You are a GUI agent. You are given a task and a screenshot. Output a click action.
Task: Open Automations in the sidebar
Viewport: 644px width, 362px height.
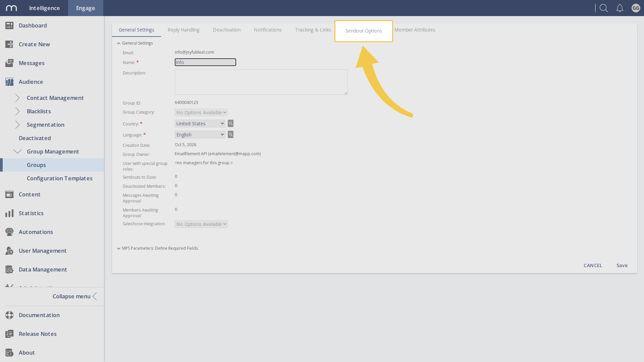tap(36, 232)
